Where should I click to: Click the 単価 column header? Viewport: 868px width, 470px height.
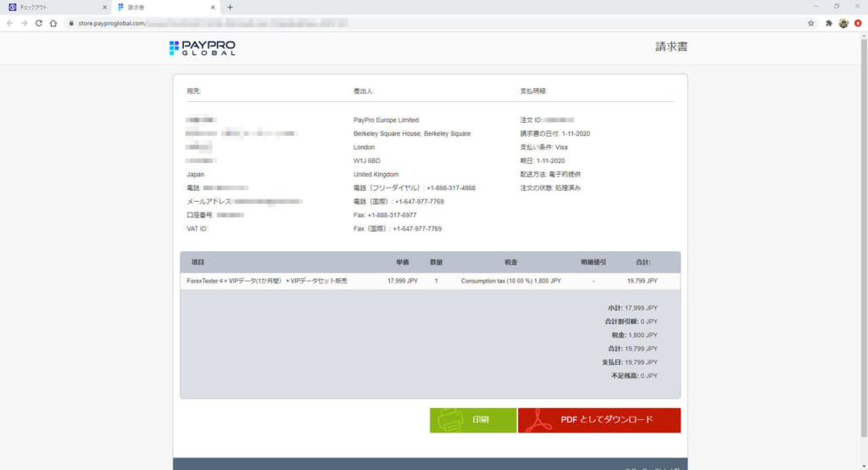403,262
